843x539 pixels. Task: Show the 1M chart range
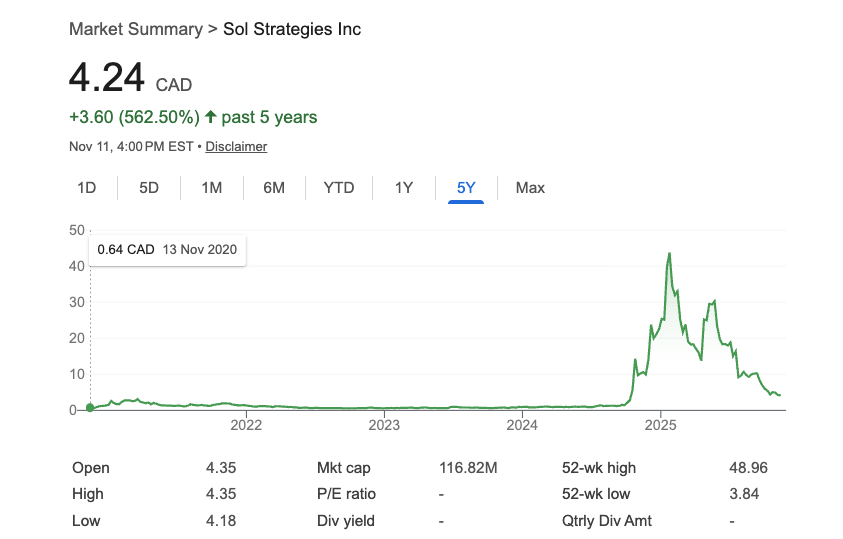(x=211, y=188)
